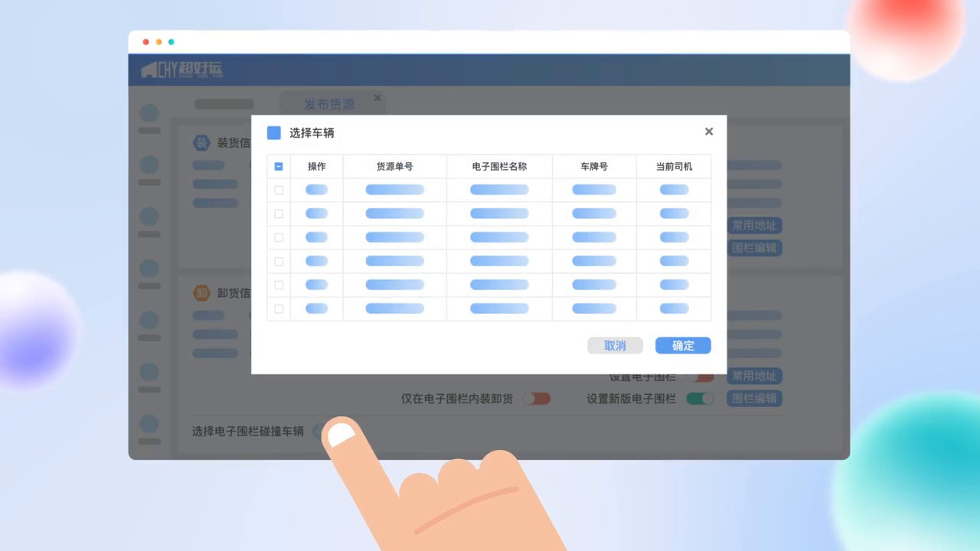This screenshot has width=980, height=551.
Task: Click the blue square icon beside 选择车辆
Action: 274,133
